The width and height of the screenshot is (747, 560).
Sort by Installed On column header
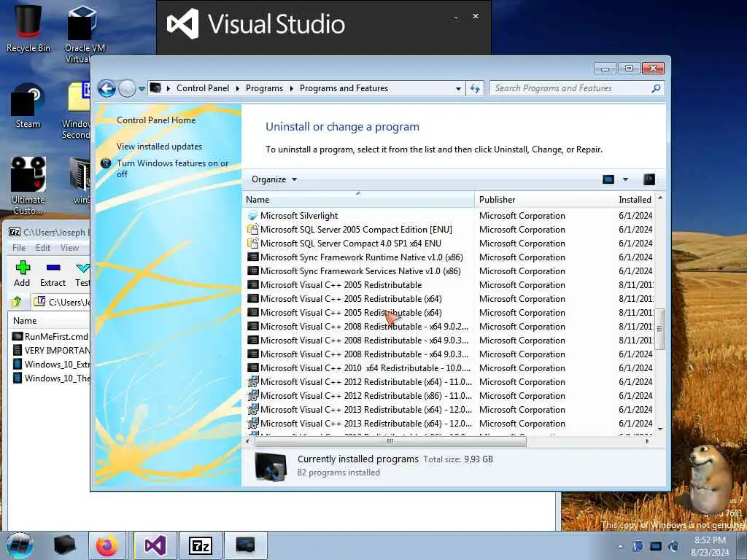click(635, 200)
